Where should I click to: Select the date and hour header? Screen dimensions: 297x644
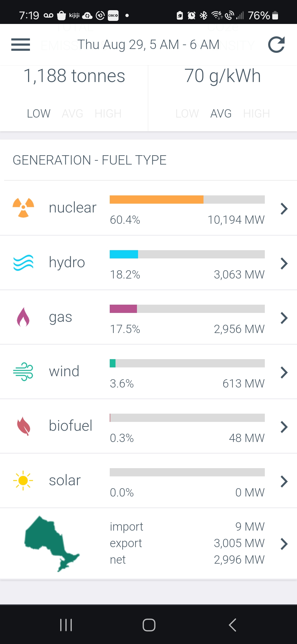click(x=148, y=45)
